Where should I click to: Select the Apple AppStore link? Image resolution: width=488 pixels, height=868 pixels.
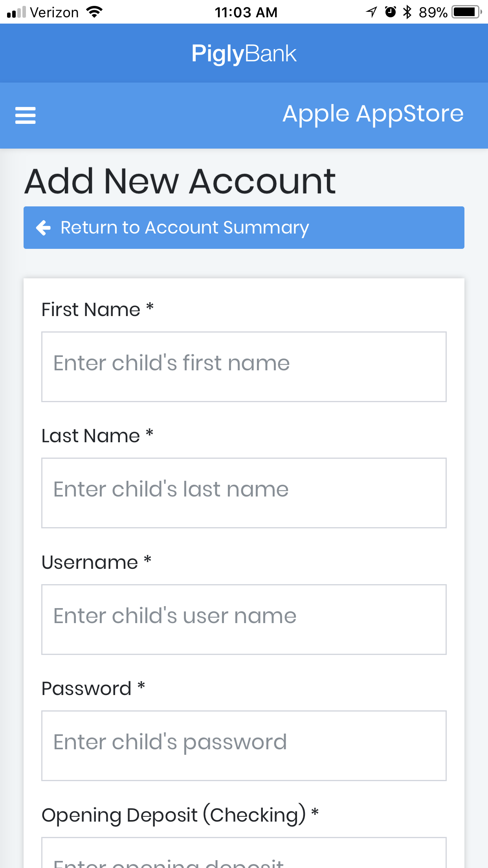coord(373,114)
